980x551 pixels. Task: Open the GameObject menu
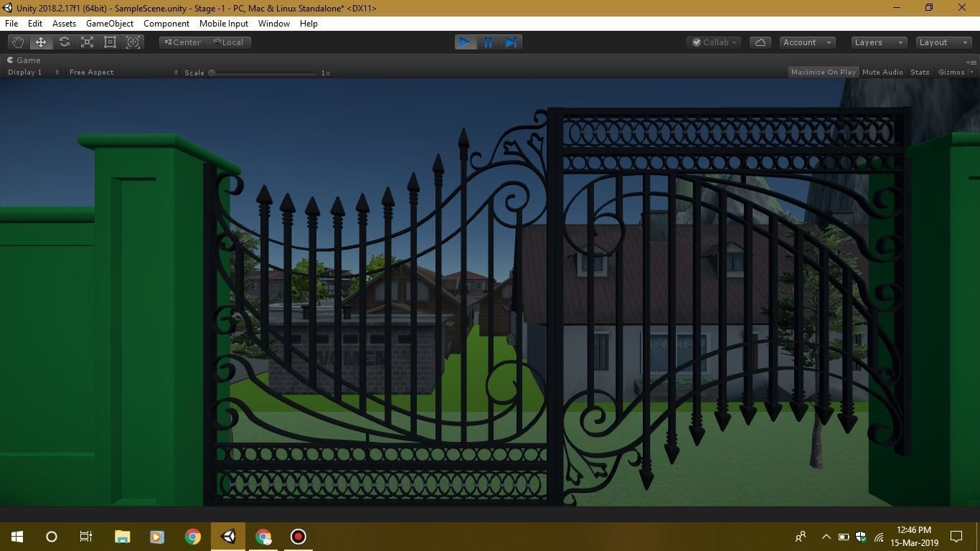[x=109, y=24]
